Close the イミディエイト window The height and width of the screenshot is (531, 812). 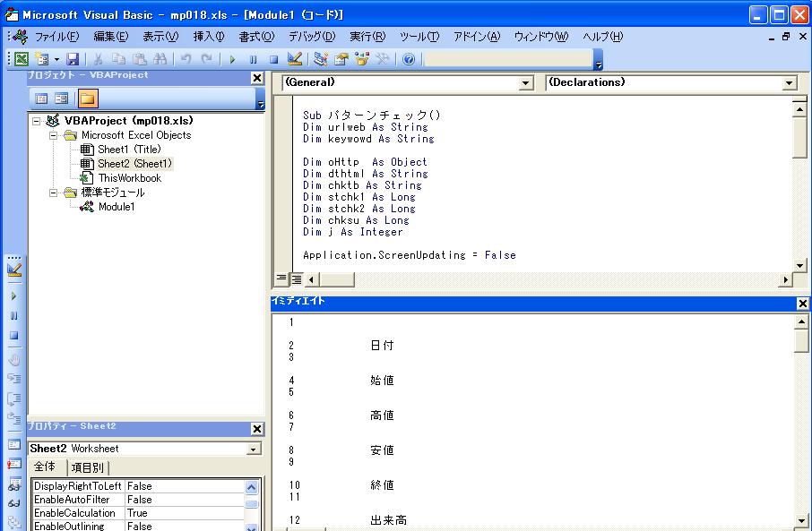tap(802, 304)
